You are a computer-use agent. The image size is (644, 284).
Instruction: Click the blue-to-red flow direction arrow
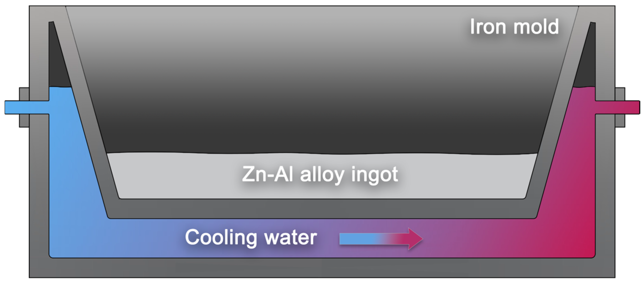(x=380, y=239)
